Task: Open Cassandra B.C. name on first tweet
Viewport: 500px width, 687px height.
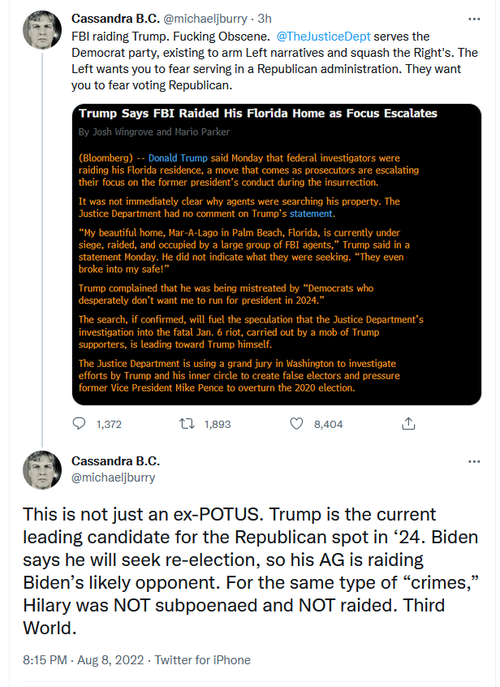Action: pyautogui.click(x=116, y=19)
